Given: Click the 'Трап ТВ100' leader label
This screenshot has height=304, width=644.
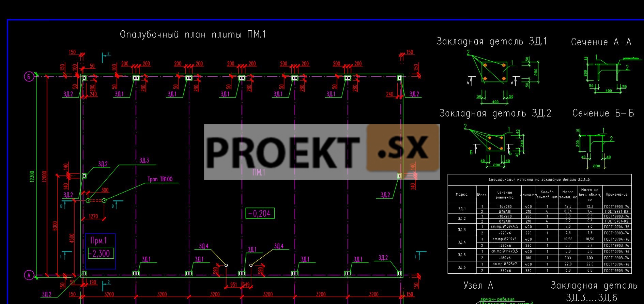Looking at the screenshot, I should pyautogui.click(x=160, y=179).
